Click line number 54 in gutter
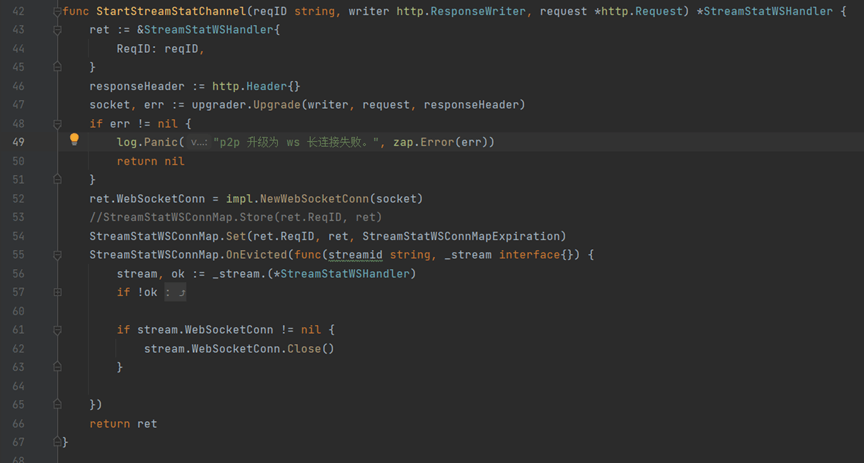Viewport: 864px width, 463px height. (18, 236)
